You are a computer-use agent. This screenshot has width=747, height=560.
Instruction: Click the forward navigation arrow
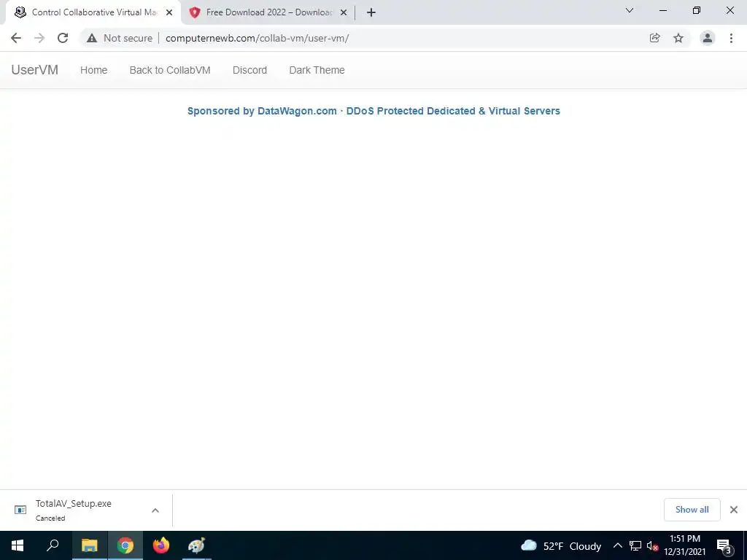39,38
